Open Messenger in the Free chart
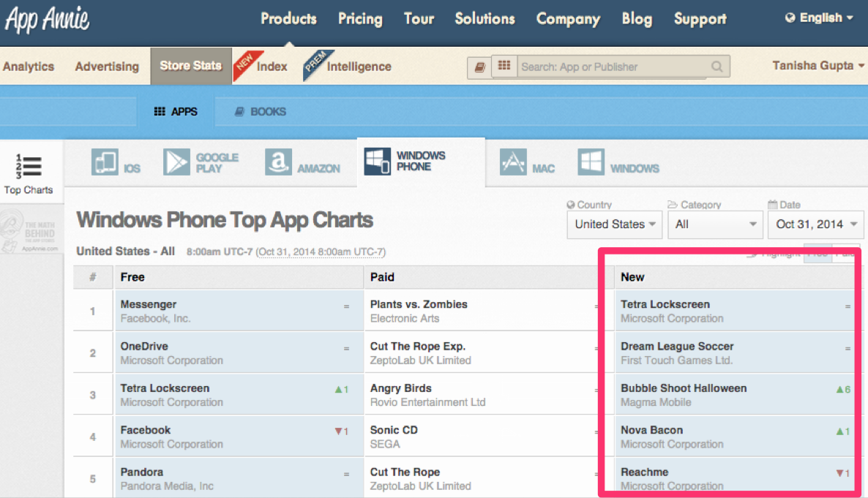The height and width of the screenshot is (498, 868). pos(149,304)
